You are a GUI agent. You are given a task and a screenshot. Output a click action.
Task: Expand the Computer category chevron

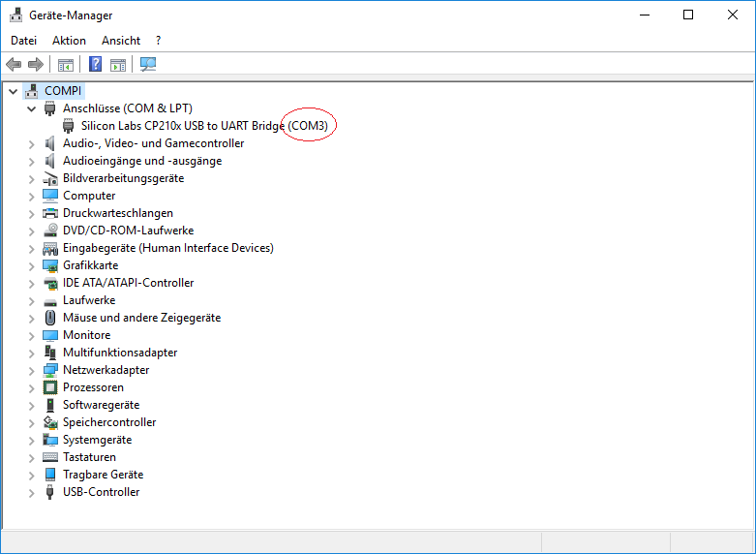(x=31, y=197)
